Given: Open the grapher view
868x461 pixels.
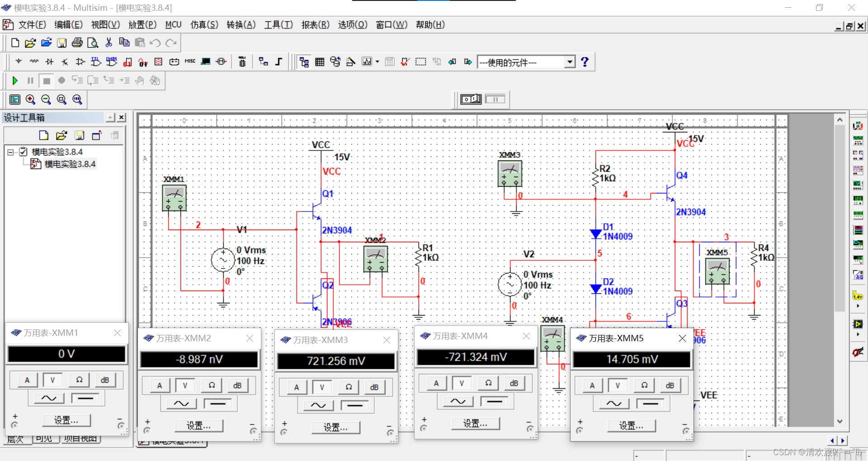Looking at the screenshot, I should point(367,62).
